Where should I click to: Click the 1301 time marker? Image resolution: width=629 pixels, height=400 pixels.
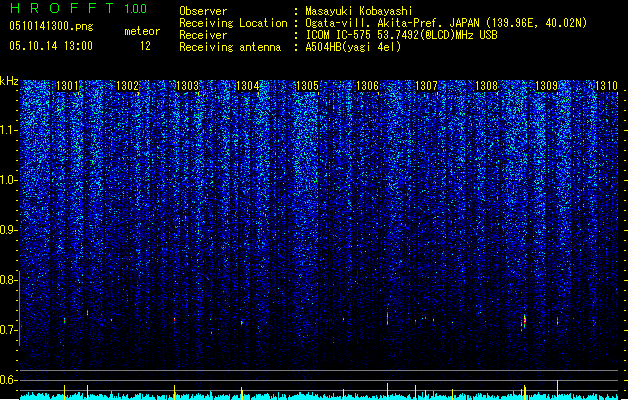[x=67, y=86]
